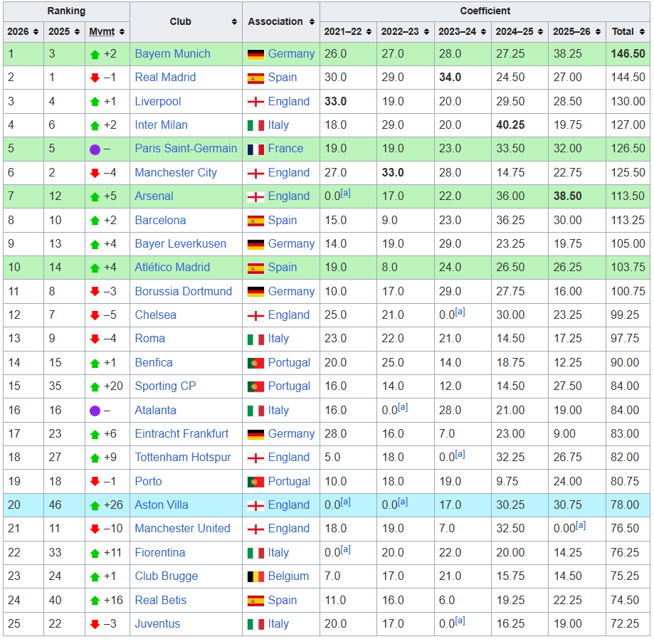Open Portugal association link in Sporting CP row
The image size is (654, 644).
(289, 386)
